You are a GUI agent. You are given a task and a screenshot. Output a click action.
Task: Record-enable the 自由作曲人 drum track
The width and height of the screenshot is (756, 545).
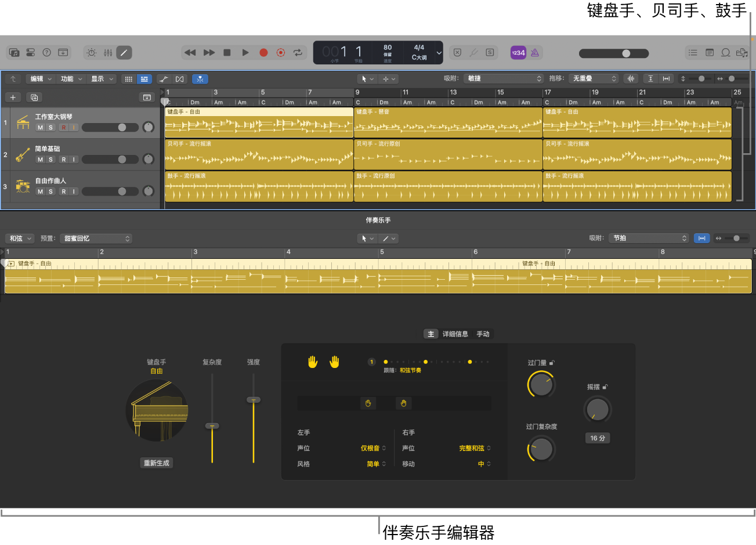(64, 192)
